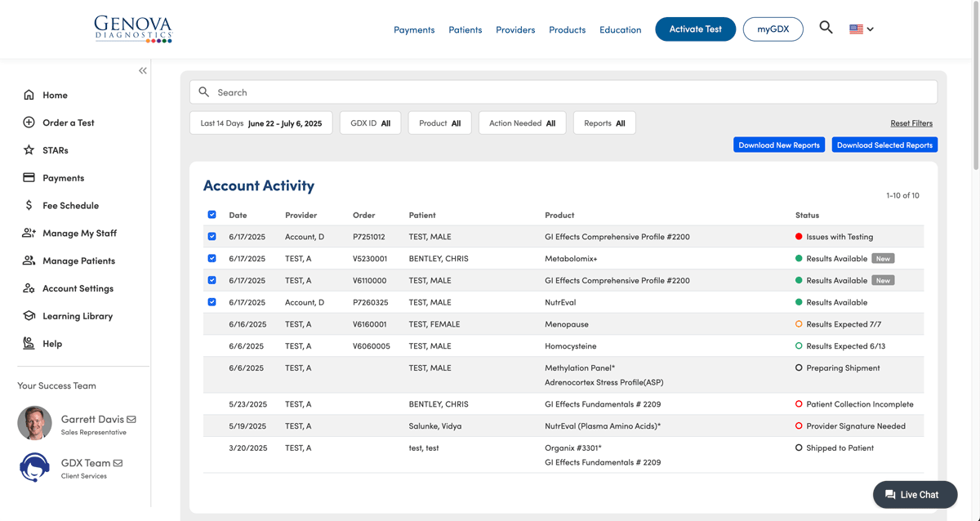The width and height of the screenshot is (980, 521).
Task: Click the red Issues with Testing status dot
Action: [x=799, y=237]
